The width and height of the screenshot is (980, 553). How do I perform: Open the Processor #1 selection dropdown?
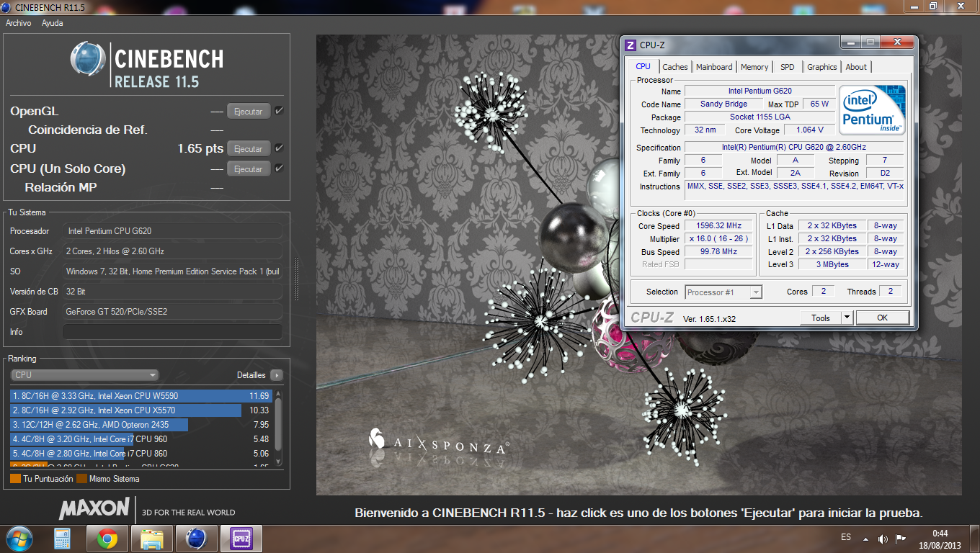pyautogui.click(x=723, y=292)
